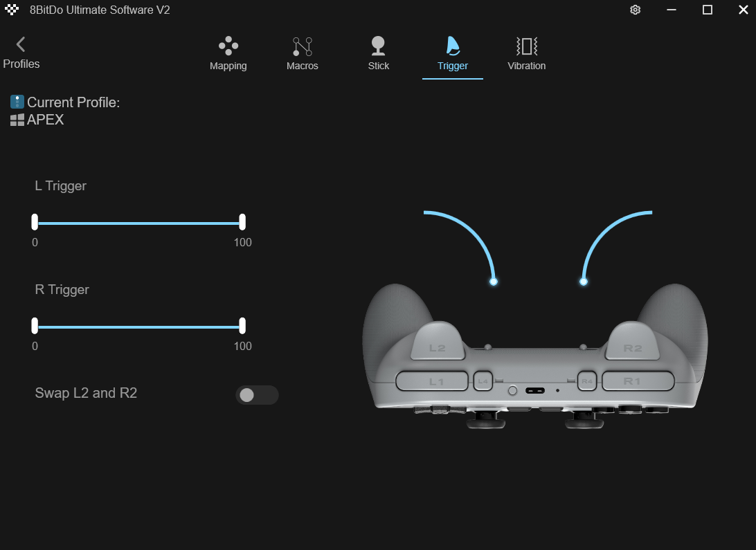Click the L1 bumper on controller image
This screenshot has height=550, width=756.
[432, 381]
